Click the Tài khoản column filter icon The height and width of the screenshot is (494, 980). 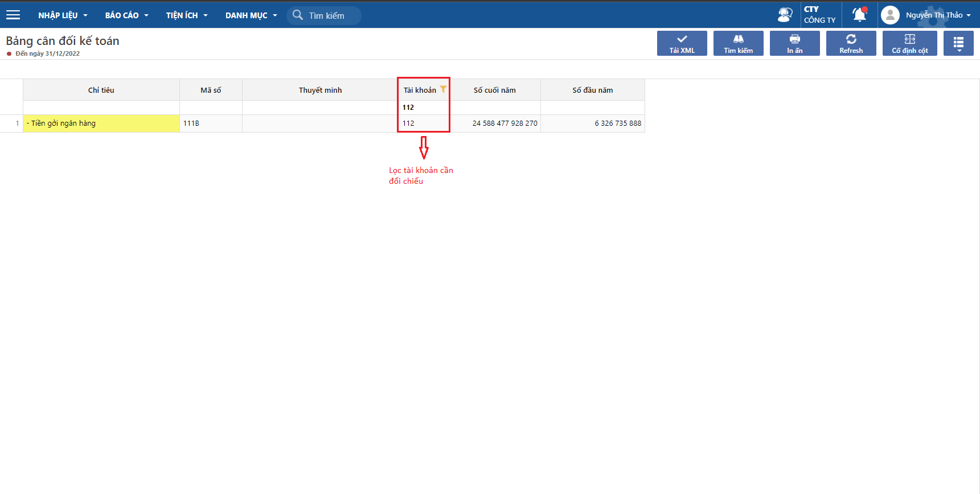click(443, 89)
